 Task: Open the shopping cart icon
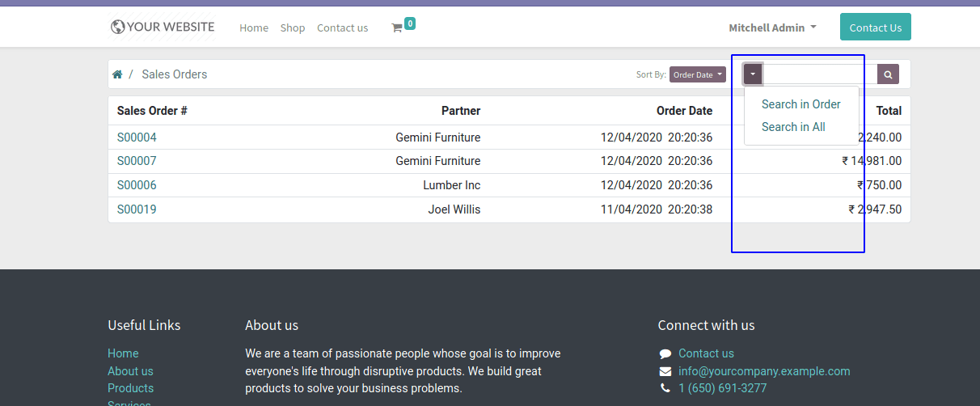point(396,27)
